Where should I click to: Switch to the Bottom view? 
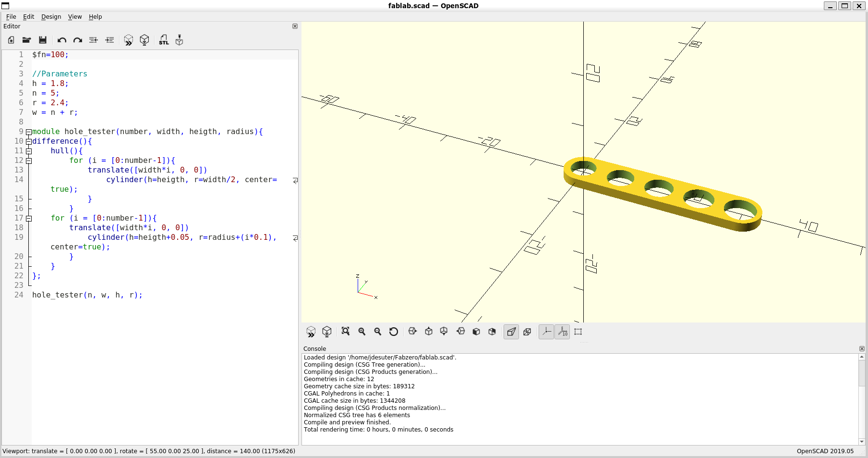click(x=444, y=332)
